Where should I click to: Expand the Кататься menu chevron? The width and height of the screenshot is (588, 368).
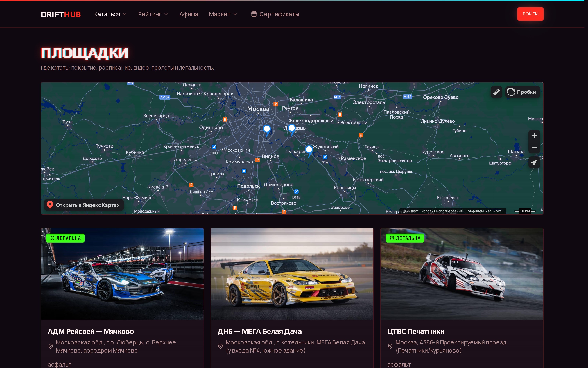tap(125, 14)
